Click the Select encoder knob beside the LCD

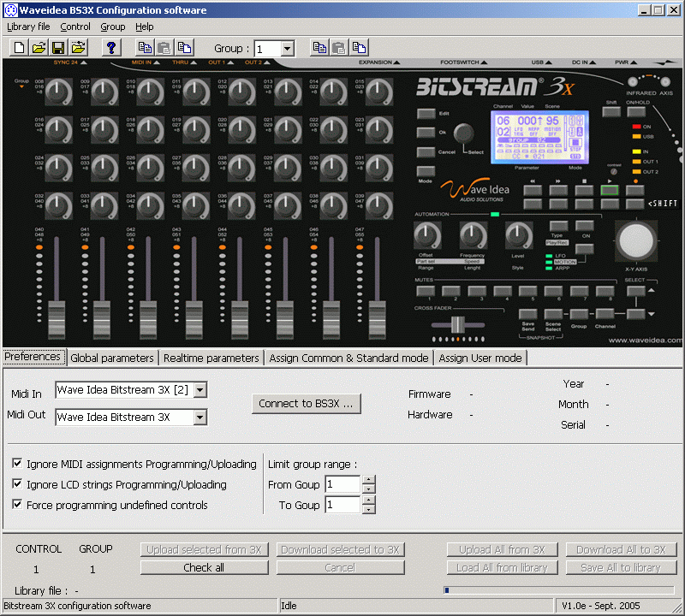point(463,133)
